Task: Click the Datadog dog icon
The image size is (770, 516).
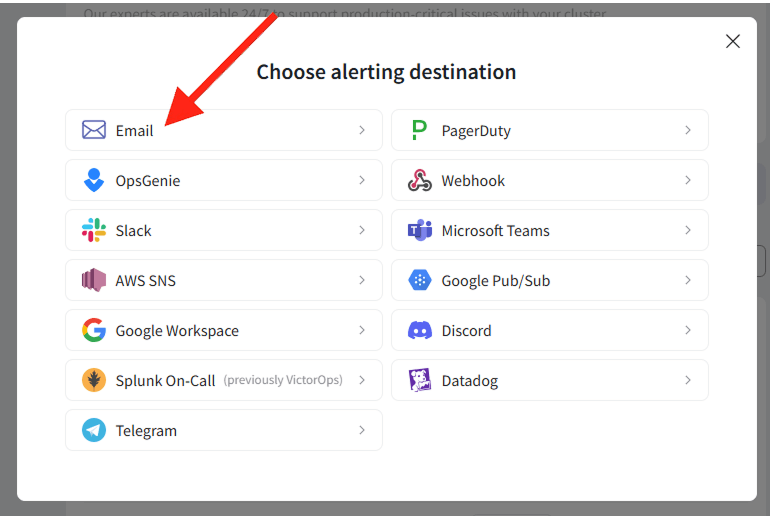Action: (x=420, y=380)
